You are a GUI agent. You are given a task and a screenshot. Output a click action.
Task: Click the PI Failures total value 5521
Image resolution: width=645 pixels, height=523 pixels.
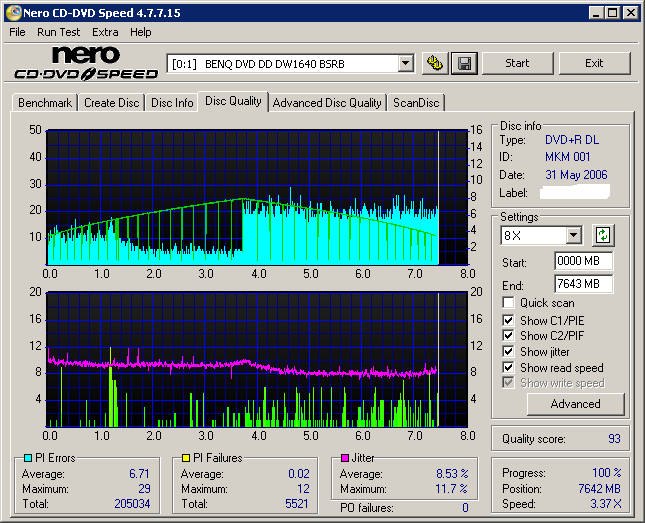coord(297,504)
